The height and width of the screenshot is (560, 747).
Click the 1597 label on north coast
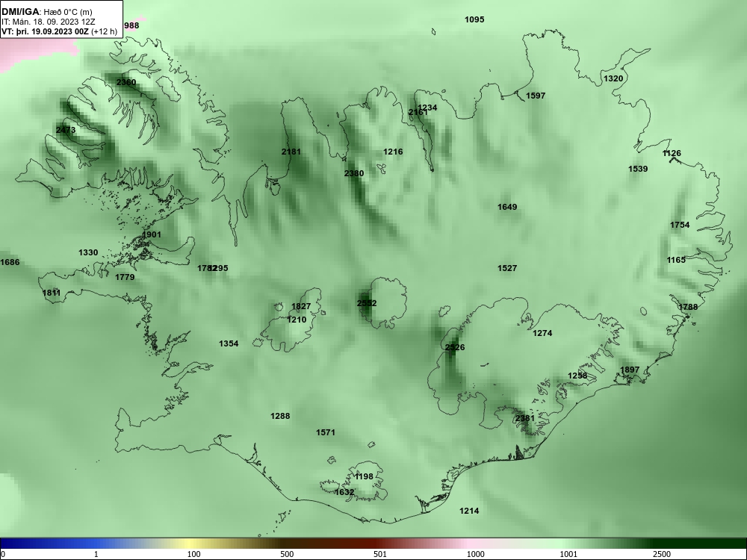point(536,96)
